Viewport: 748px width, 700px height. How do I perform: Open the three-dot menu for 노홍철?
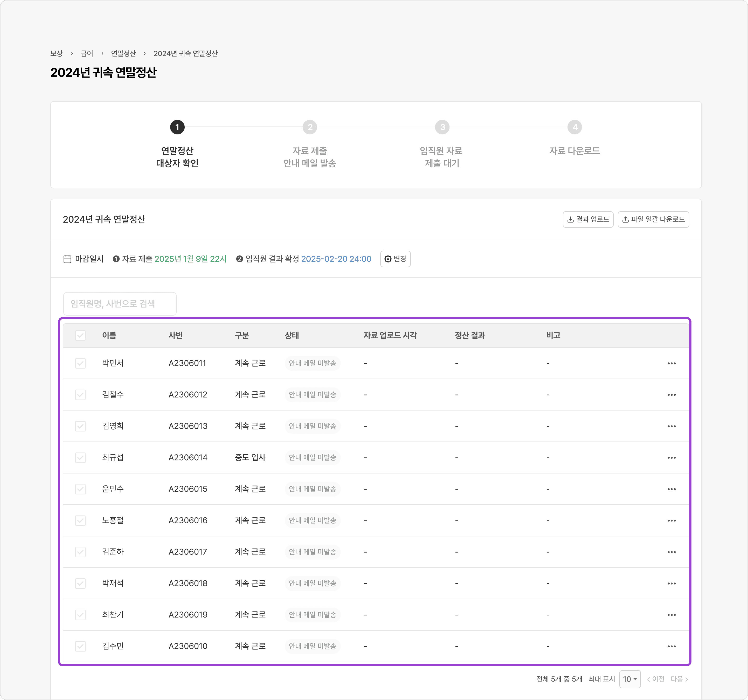tap(671, 520)
